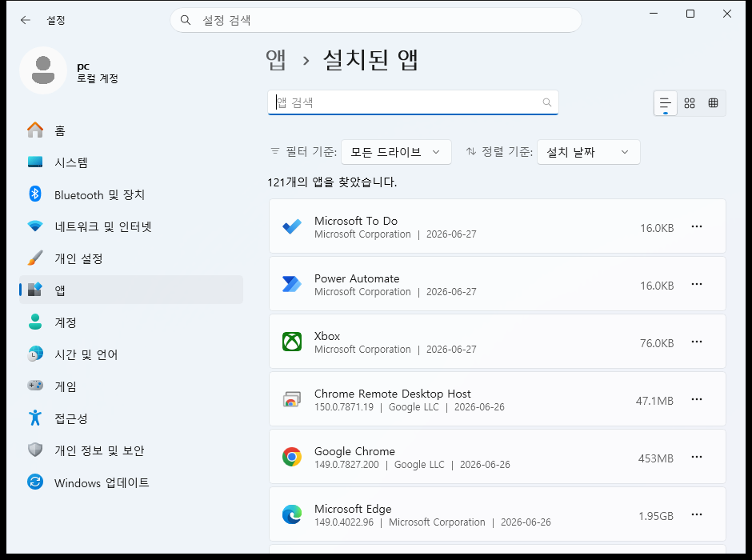Click the 76.0KB size of Xbox
The width and height of the screenshot is (752, 560).
click(657, 343)
